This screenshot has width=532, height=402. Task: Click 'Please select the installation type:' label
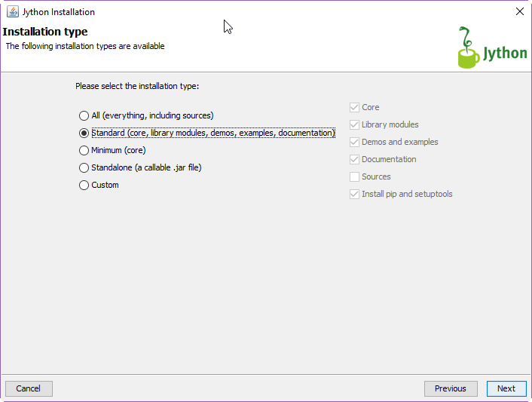137,86
